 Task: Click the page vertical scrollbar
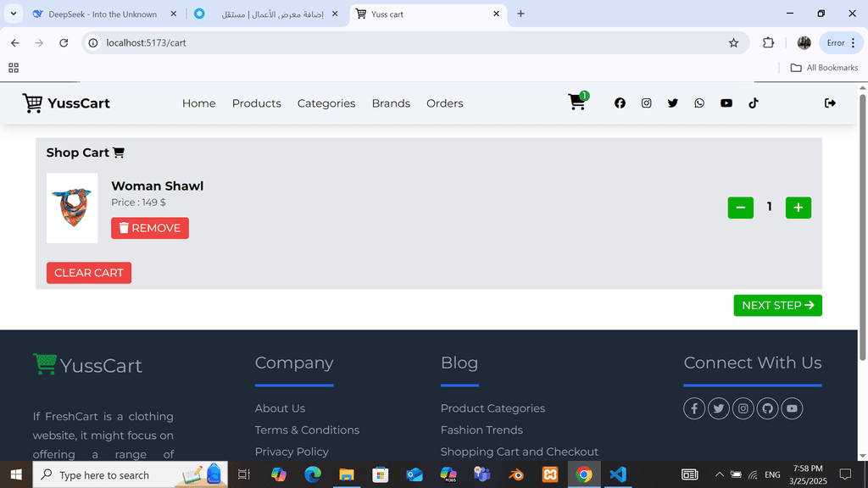(x=862, y=227)
